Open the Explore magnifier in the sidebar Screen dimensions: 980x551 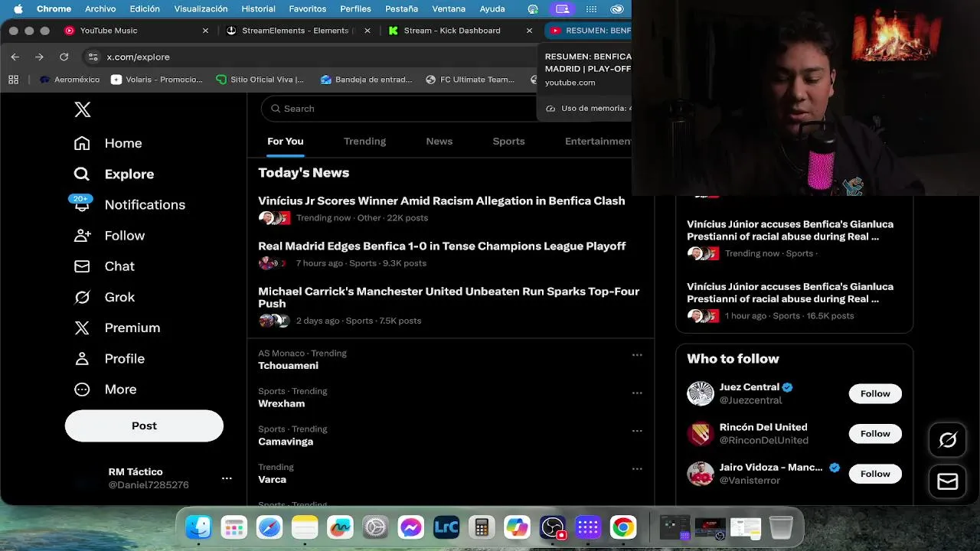point(82,174)
